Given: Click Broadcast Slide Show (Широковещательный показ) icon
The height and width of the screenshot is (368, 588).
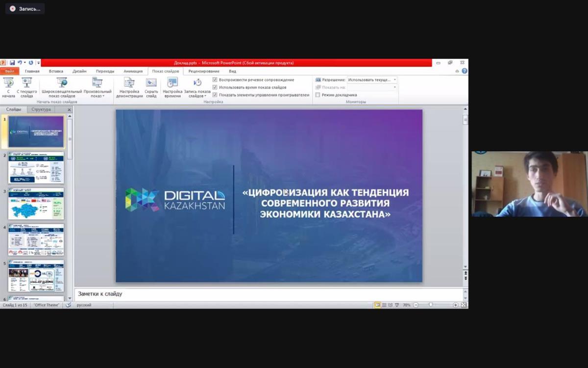Looking at the screenshot, I should click(x=62, y=83).
